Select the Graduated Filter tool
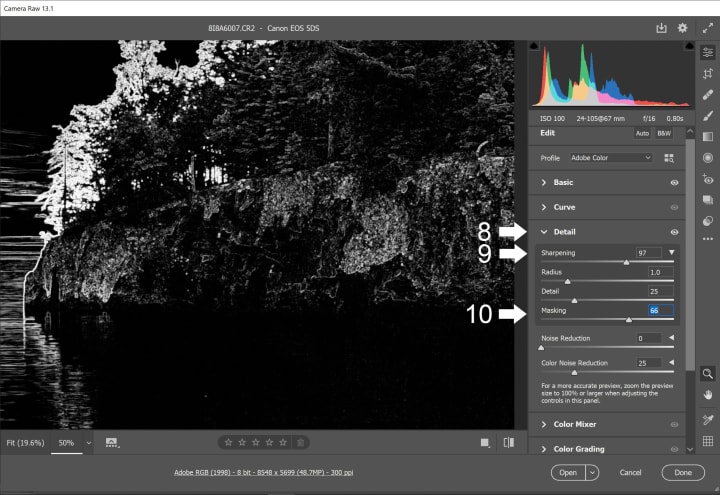Screen dimensions: 720x495 tap(708, 136)
